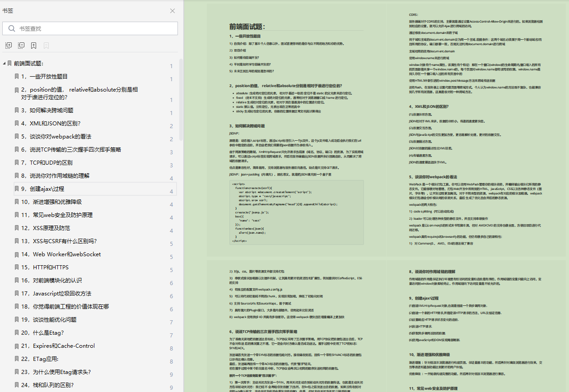Screen dimensions: 569x392
Task: Click heading 5, 谈谈你对webpack的看法 in document
Action: click(x=433, y=177)
